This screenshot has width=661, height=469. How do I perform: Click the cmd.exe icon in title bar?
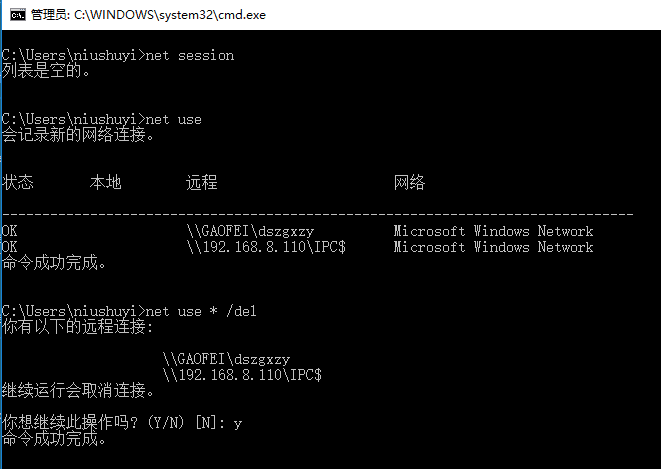(18, 15)
